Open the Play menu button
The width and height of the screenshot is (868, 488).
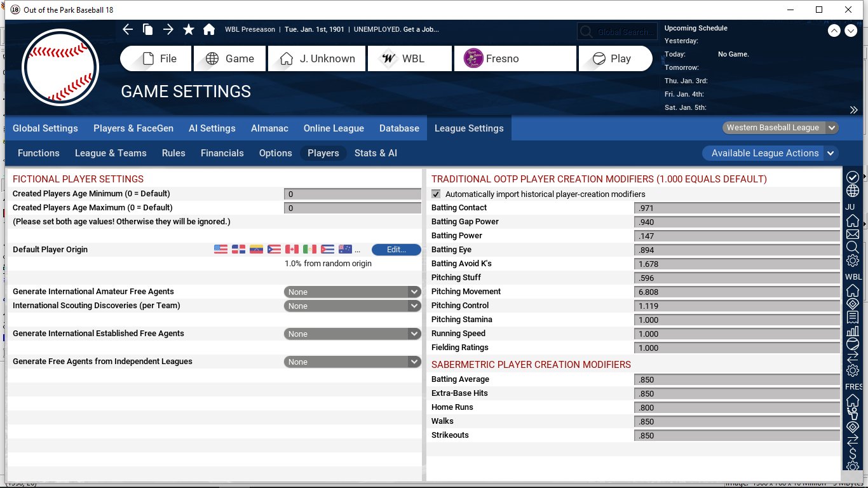coord(614,58)
